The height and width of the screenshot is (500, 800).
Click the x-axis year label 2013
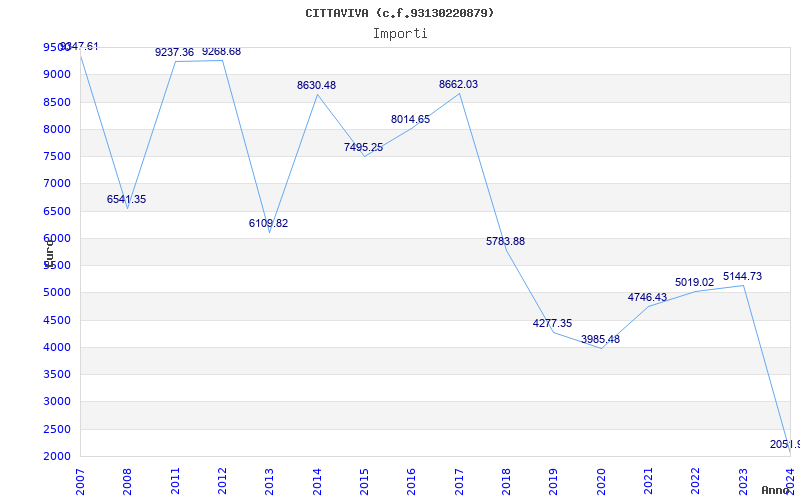click(x=270, y=482)
